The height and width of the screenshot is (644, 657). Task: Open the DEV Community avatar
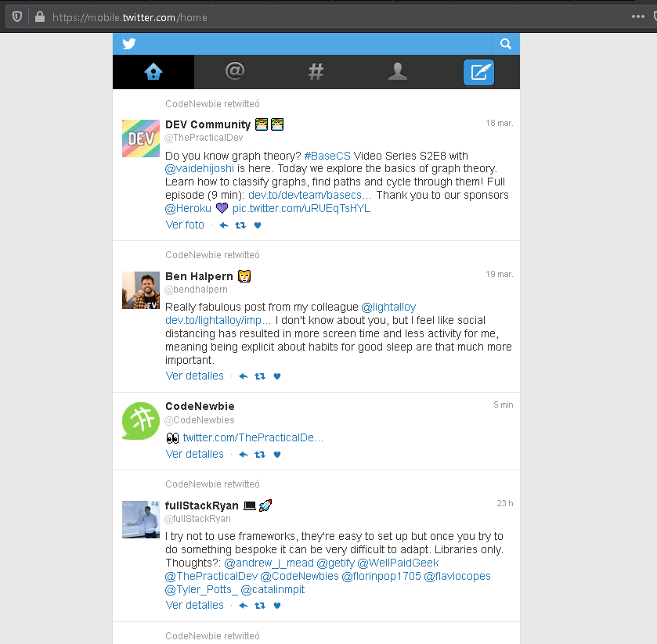141,139
